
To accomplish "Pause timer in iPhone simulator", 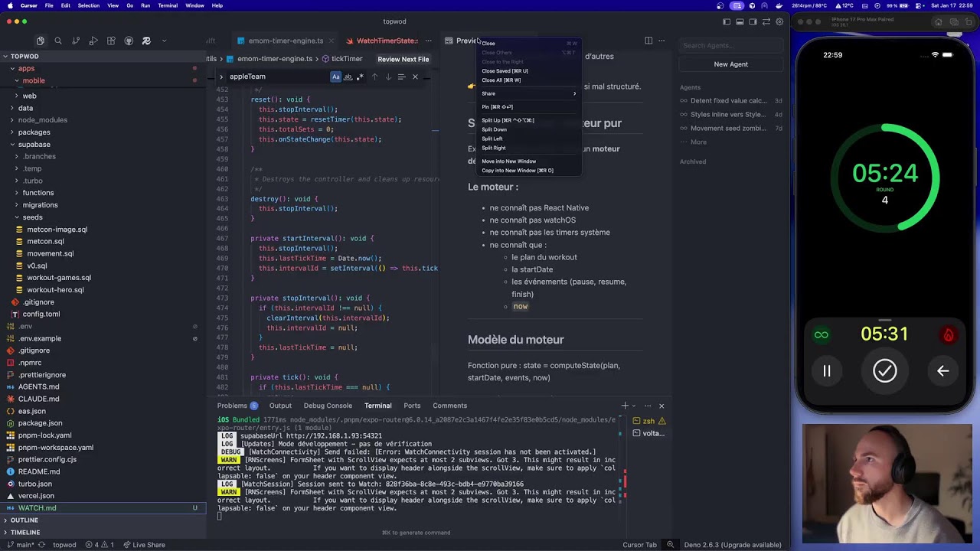I will 827,371.
